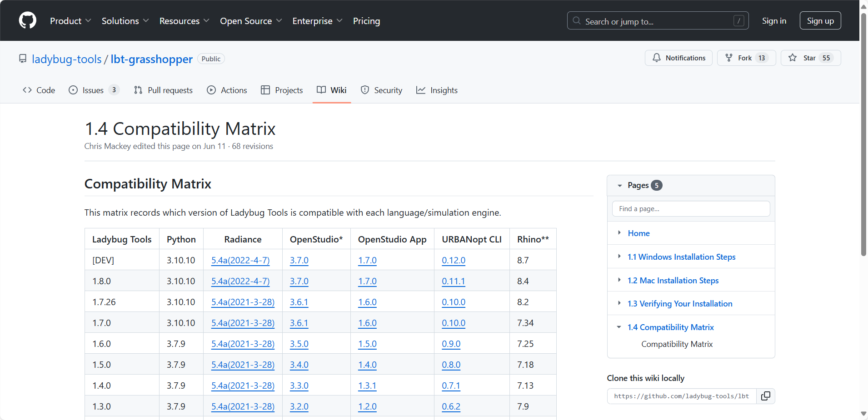Open the Issues tab
This screenshot has width=868, height=420.
(x=93, y=90)
